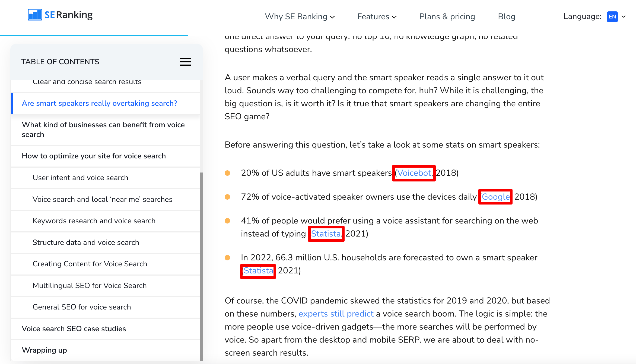Image resolution: width=636 pixels, height=364 pixels.
Task: Click the 'experts still predict' link
Action: coord(336,314)
